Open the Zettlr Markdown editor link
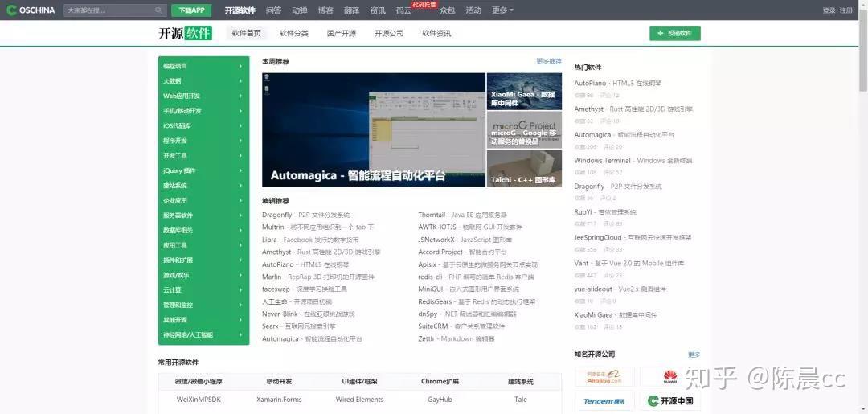Viewport: 868px width, 414px height. [457, 338]
